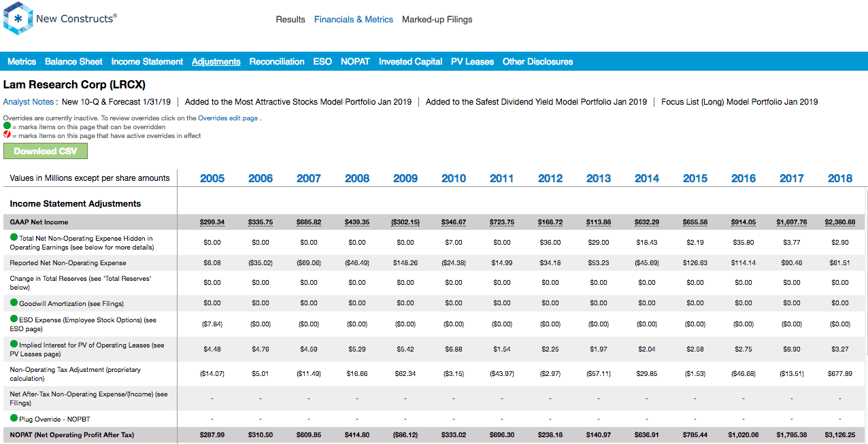The image size is (868, 444).
Task: Select the Adjustments section
Action: 216,61
